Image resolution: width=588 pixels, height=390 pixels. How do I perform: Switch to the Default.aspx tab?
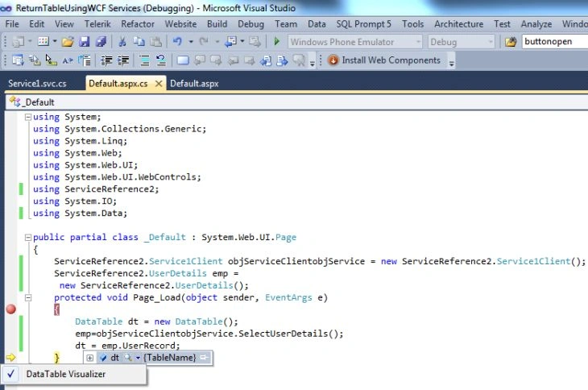[x=194, y=83]
